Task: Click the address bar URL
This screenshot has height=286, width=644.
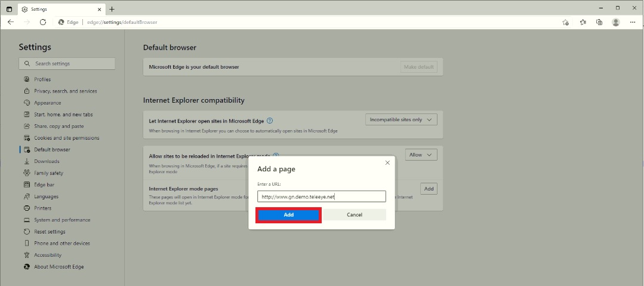Action: 122,22
